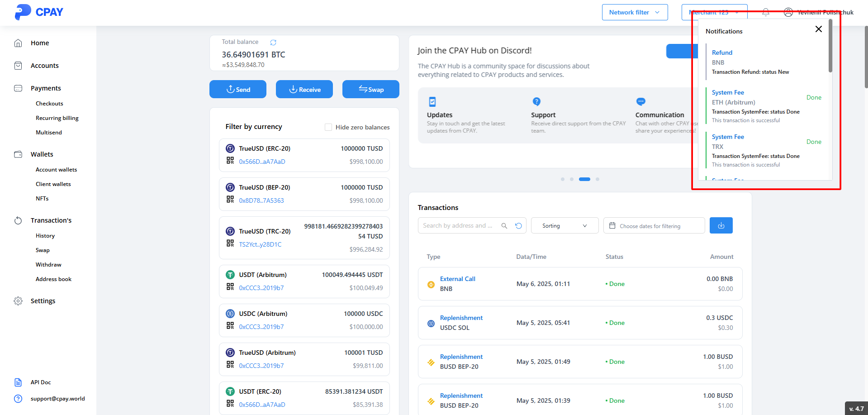Open Recurring billing page
This screenshot has height=415, width=868.
(57, 118)
